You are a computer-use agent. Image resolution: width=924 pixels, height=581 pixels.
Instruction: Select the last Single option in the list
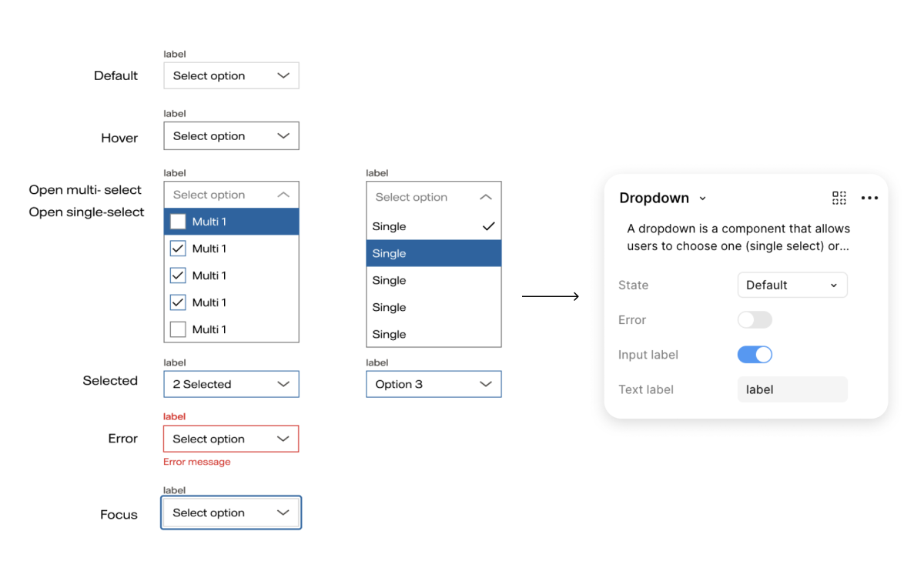434,334
